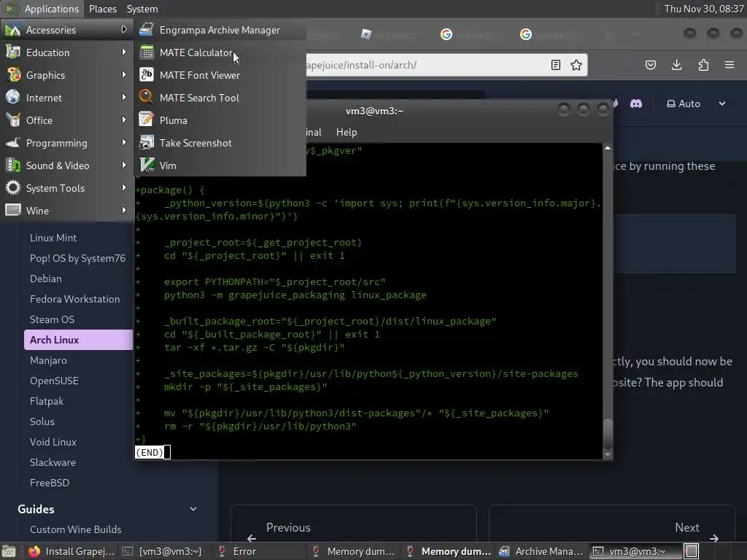The image size is (747, 560).
Task: Open Help menu in terminal window
Action: pos(347,133)
